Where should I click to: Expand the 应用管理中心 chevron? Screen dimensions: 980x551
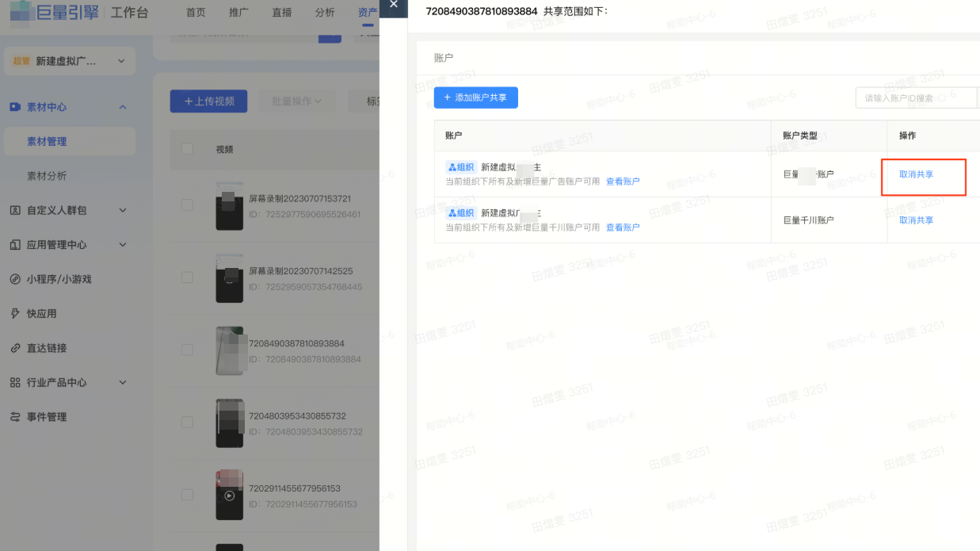click(122, 245)
